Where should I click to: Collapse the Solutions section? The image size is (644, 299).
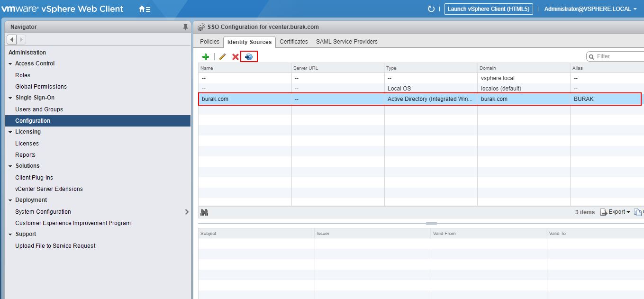click(x=10, y=166)
